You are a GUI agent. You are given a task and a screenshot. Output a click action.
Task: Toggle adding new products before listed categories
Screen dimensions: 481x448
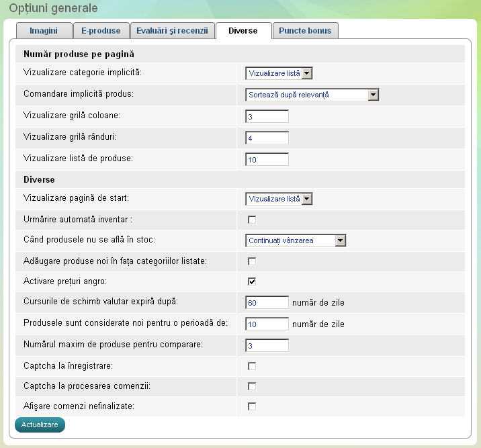[253, 261]
